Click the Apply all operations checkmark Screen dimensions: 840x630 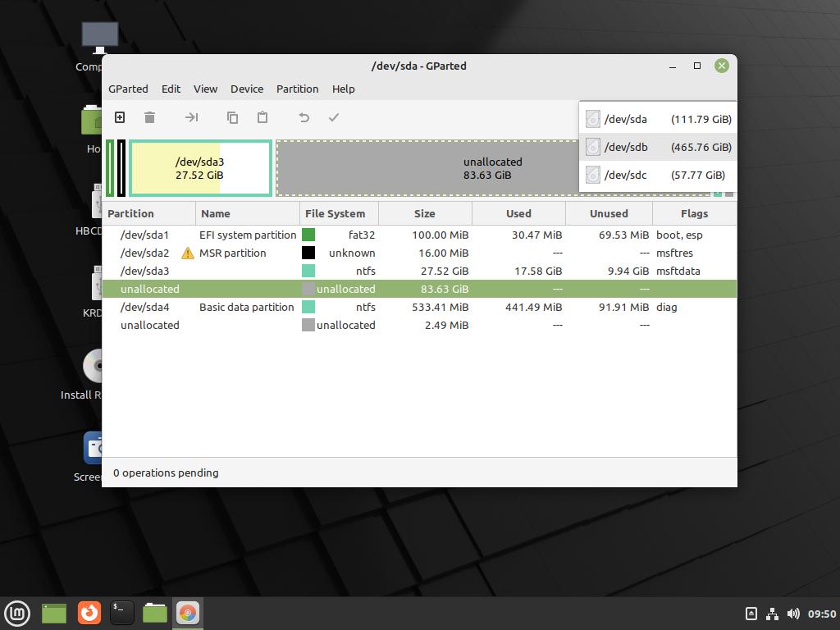[334, 117]
